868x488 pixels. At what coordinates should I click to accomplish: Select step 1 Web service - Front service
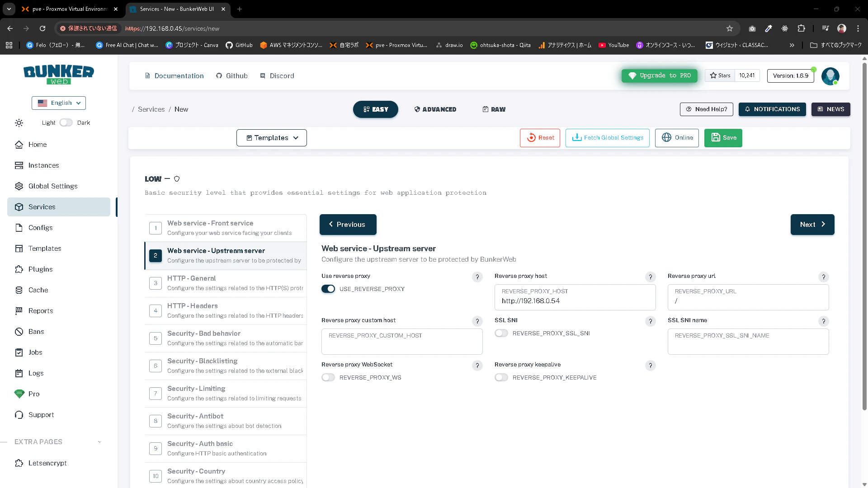click(226, 228)
